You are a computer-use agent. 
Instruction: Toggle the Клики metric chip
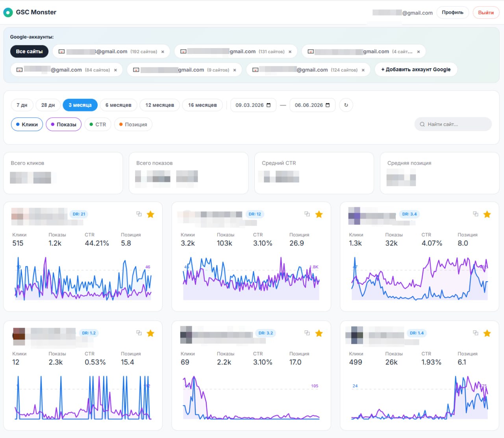pyautogui.click(x=27, y=124)
